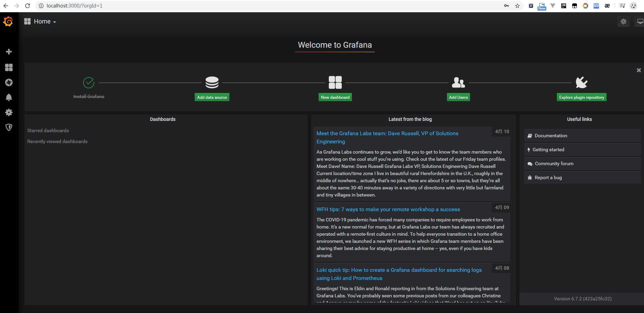Click the browser address bar URL
This screenshot has width=644, height=313.
point(75,6)
